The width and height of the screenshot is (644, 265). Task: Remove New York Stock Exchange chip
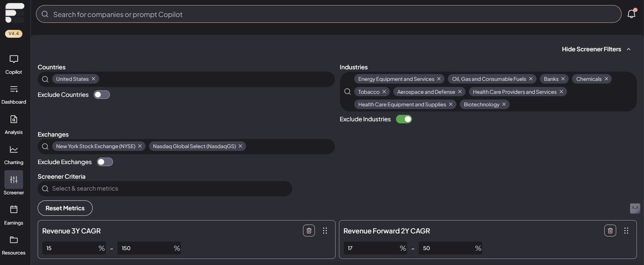pyautogui.click(x=140, y=146)
